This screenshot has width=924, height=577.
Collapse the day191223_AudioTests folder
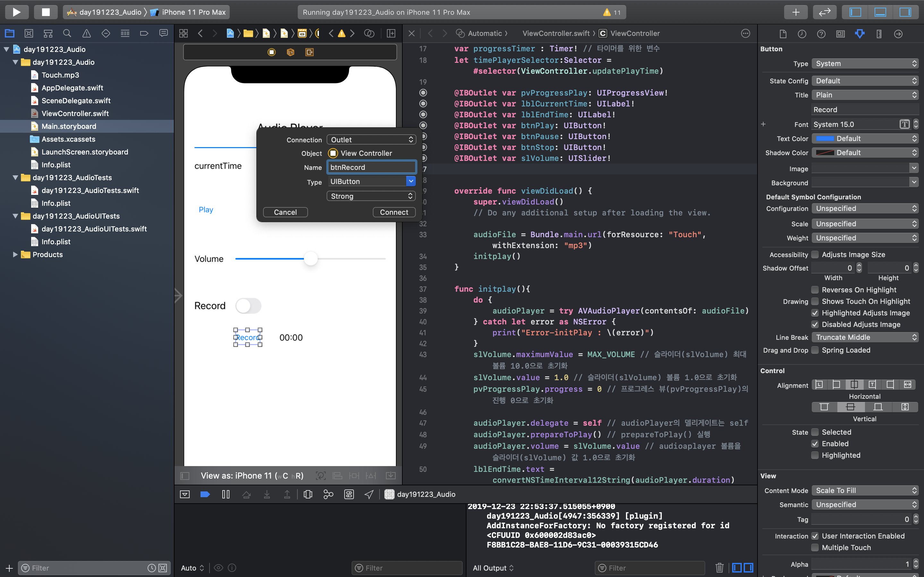coord(16,178)
